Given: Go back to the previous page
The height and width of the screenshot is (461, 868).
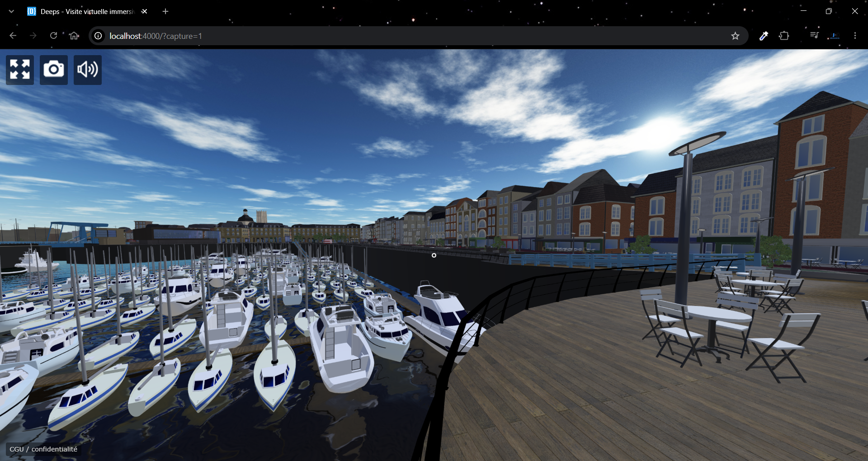Looking at the screenshot, I should pos(13,36).
